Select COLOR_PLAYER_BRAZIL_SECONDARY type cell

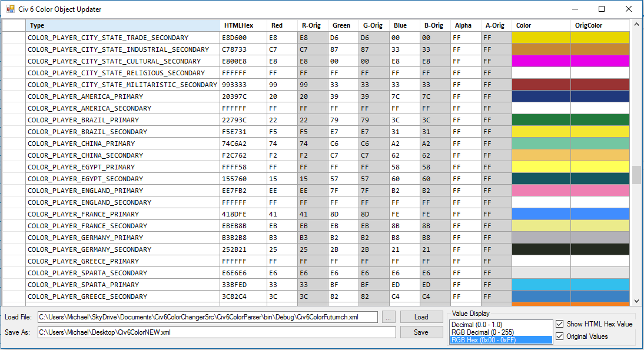tap(122, 132)
